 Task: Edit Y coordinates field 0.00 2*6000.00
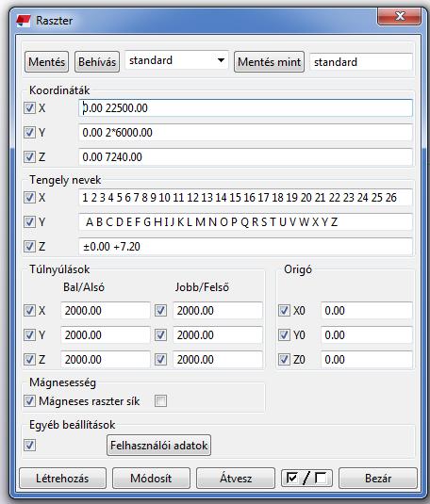245,133
